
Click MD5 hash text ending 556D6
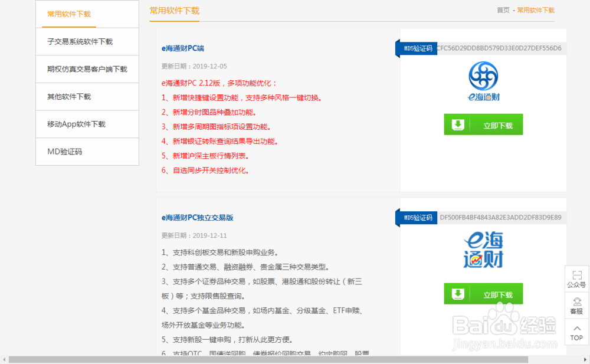tap(499, 48)
